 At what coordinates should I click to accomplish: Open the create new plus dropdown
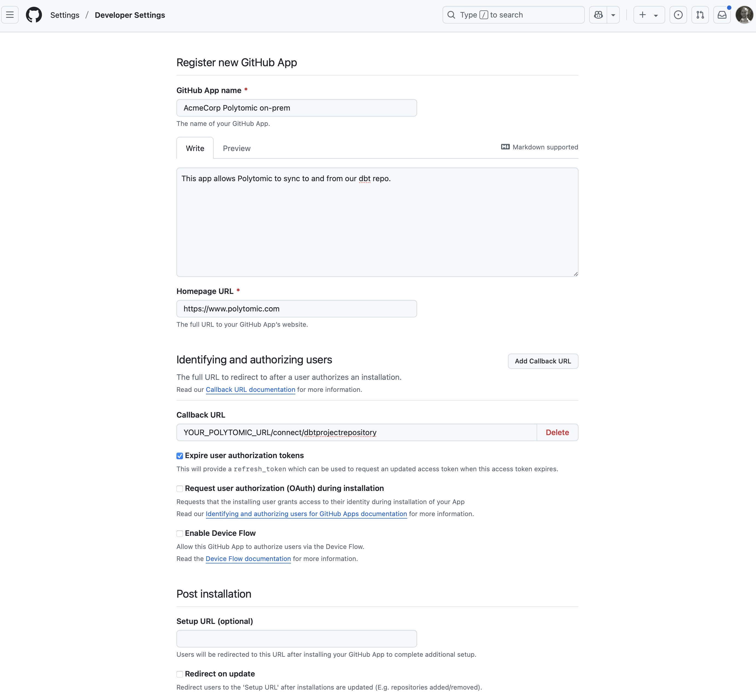(649, 15)
